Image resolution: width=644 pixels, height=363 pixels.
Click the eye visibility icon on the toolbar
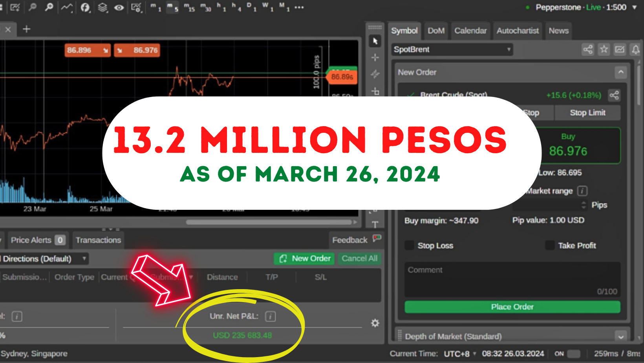click(x=119, y=7)
